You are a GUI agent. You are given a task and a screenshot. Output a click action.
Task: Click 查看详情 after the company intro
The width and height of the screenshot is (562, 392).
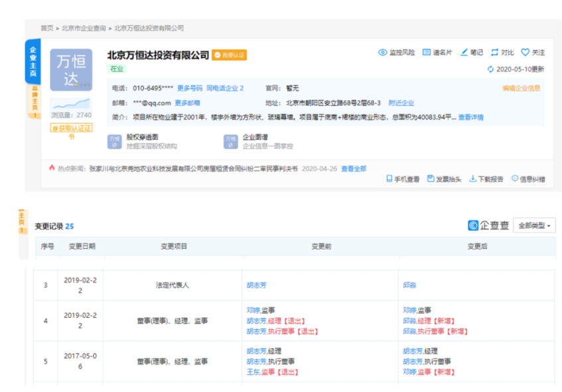coord(470,117)
